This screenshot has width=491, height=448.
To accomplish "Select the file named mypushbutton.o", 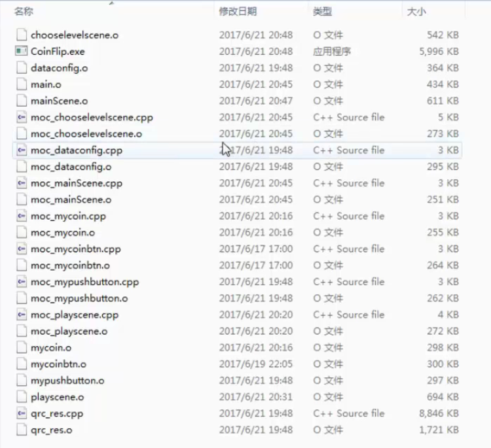I will point(67,381).
